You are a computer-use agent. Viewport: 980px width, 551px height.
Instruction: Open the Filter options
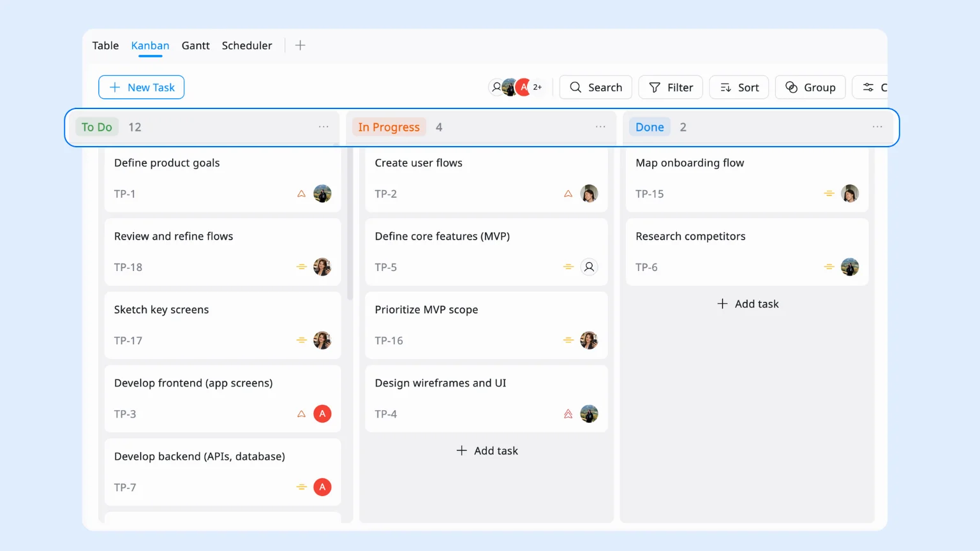coord(671,87)
